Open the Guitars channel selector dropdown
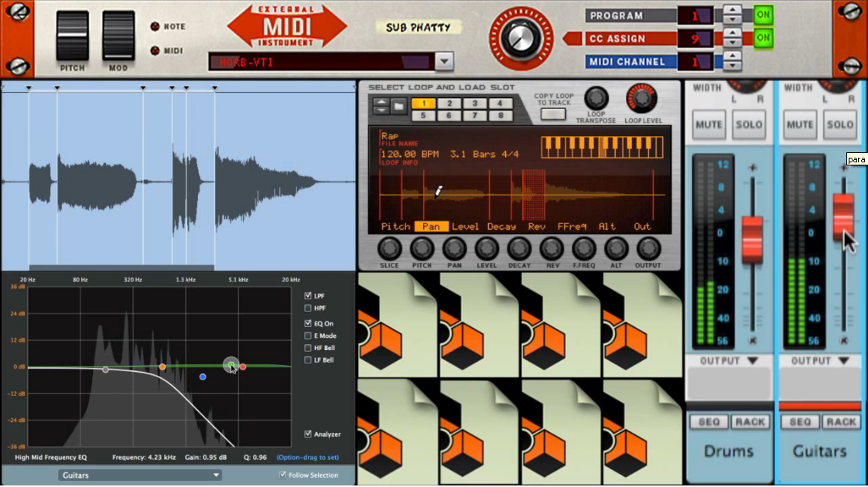This screenshot has height=487, width=868. click(x=140, y=475)
